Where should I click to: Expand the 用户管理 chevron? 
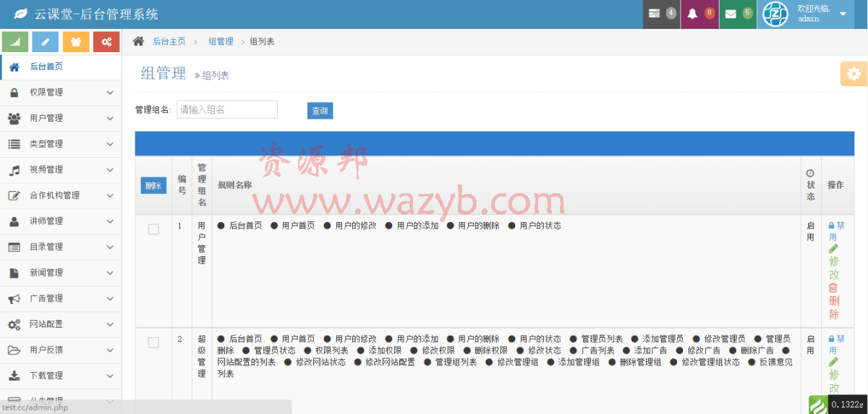point(110,118)
